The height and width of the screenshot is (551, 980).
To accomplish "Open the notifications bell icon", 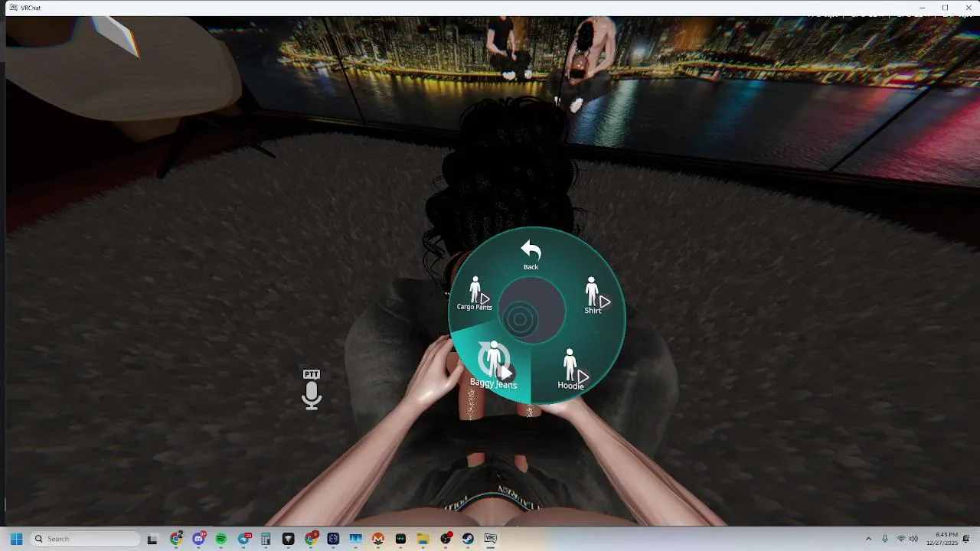I will [x=966, y=539].
